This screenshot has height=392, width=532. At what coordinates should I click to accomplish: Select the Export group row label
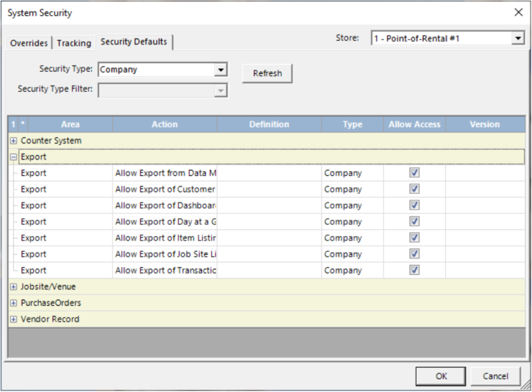[x=33, y=157]
